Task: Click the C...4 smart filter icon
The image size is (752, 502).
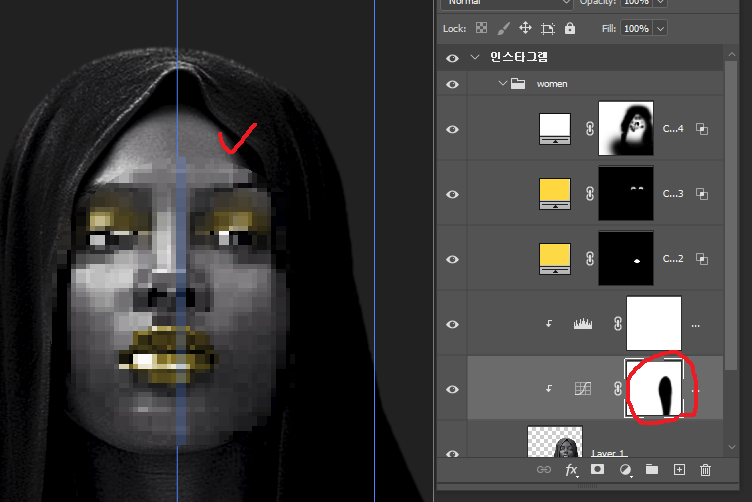Action: (702, 129)
